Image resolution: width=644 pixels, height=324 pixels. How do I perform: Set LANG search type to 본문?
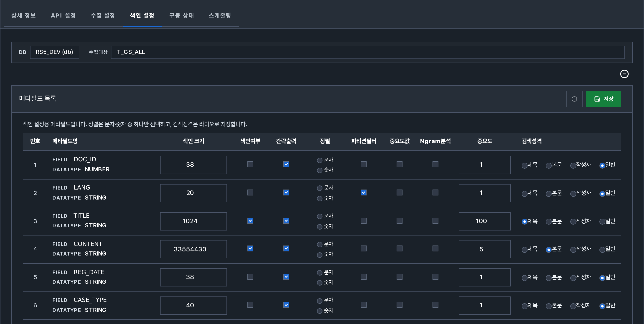(548, 194)
